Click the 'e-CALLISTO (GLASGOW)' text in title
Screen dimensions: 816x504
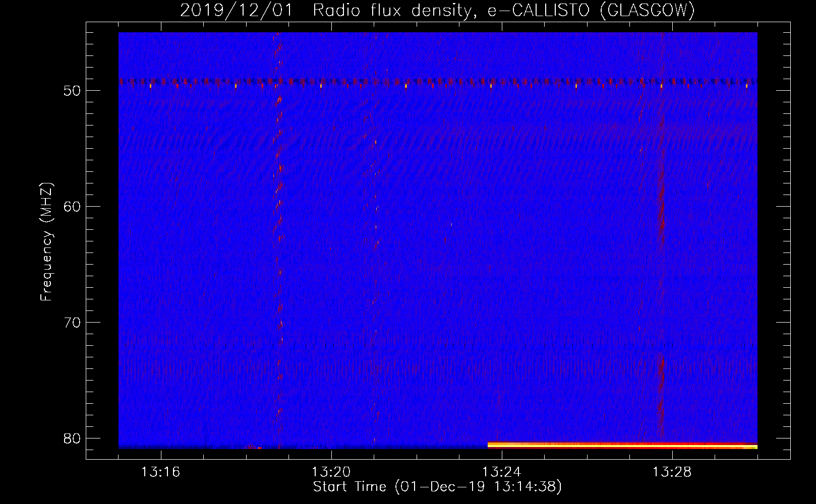click(591, 11)
